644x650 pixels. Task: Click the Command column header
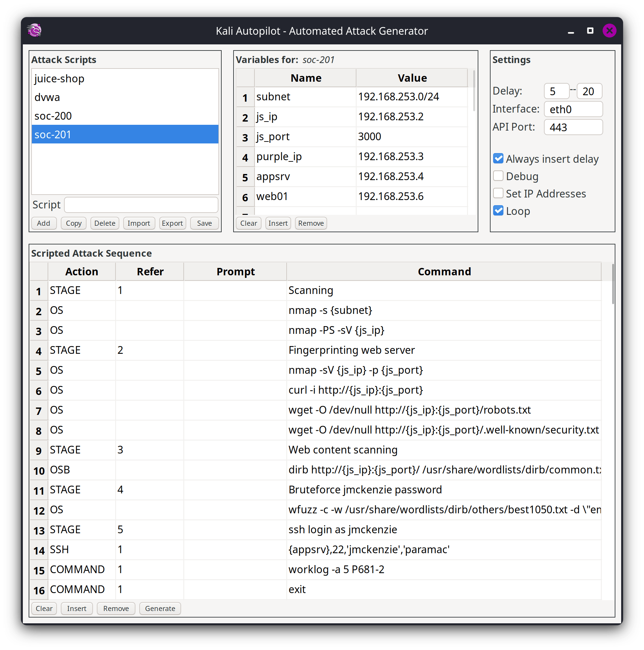click(444, 271)
